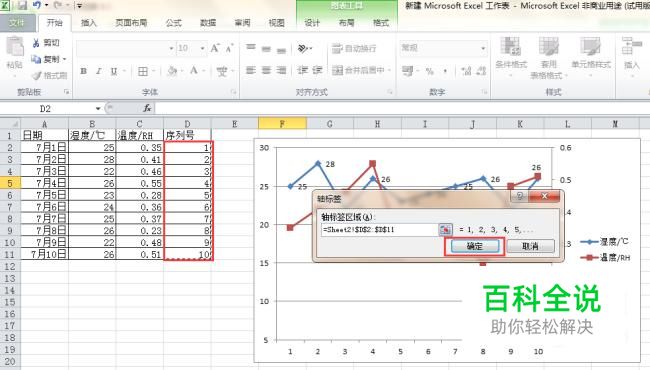650x370 pixels.
Task: Click the Decrease Indent icon
Action: pyautogui.click(x=302, y=70)
